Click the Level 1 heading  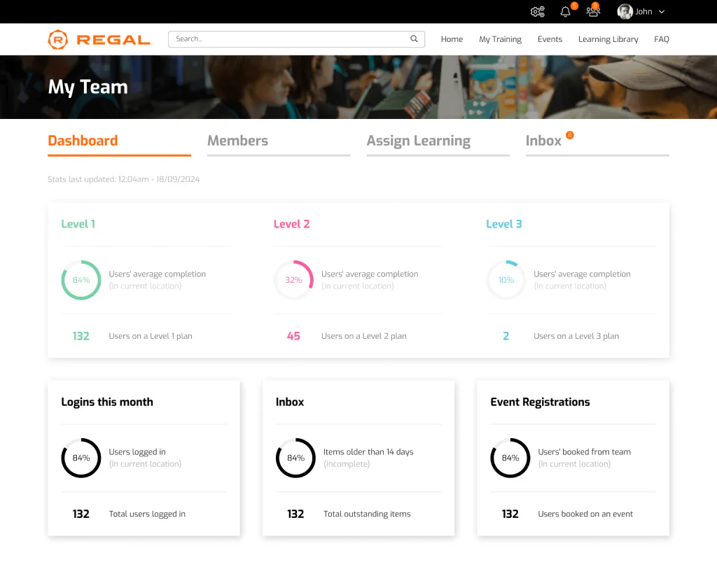click(x=78, y=224)
